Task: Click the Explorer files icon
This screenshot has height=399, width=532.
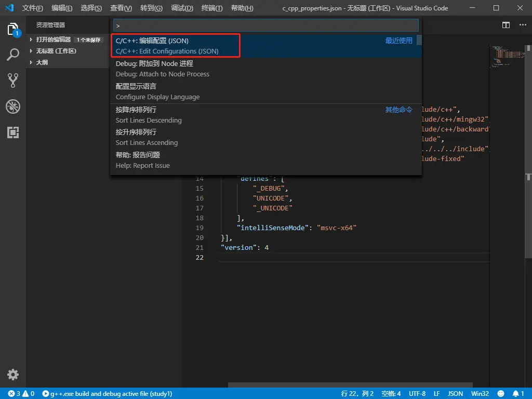Action: pyautogui.click(x=13, y=29)
